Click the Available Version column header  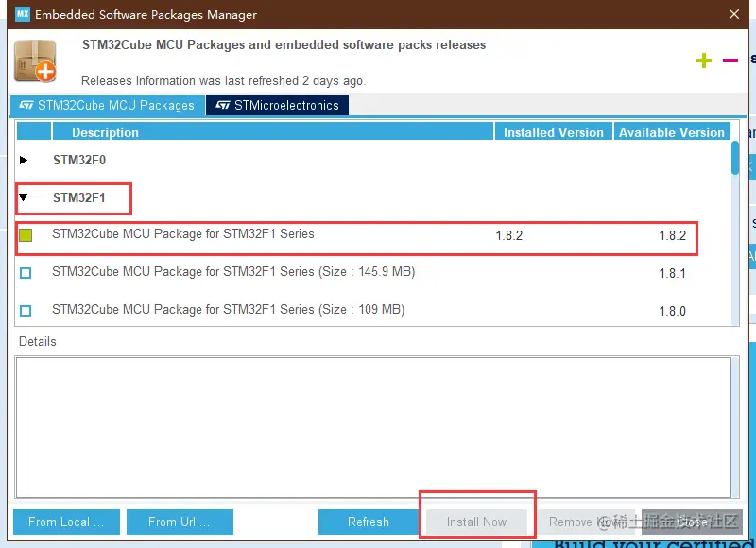pos(672,131)
